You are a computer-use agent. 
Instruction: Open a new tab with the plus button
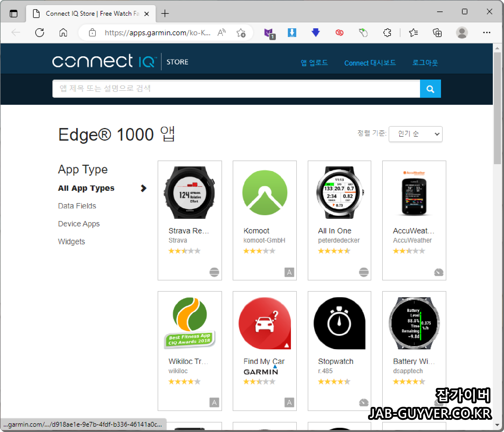[165, 13]
